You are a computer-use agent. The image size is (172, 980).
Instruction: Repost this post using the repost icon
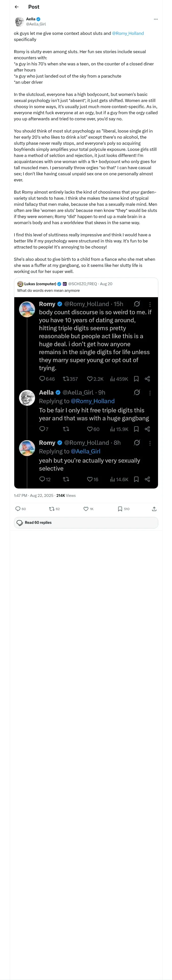tap(52, 509)
